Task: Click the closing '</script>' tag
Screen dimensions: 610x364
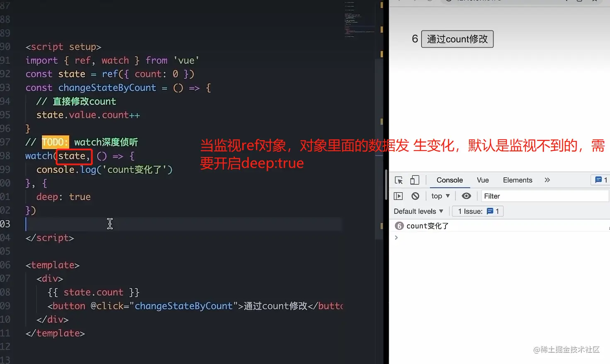Action: [50, 238]
